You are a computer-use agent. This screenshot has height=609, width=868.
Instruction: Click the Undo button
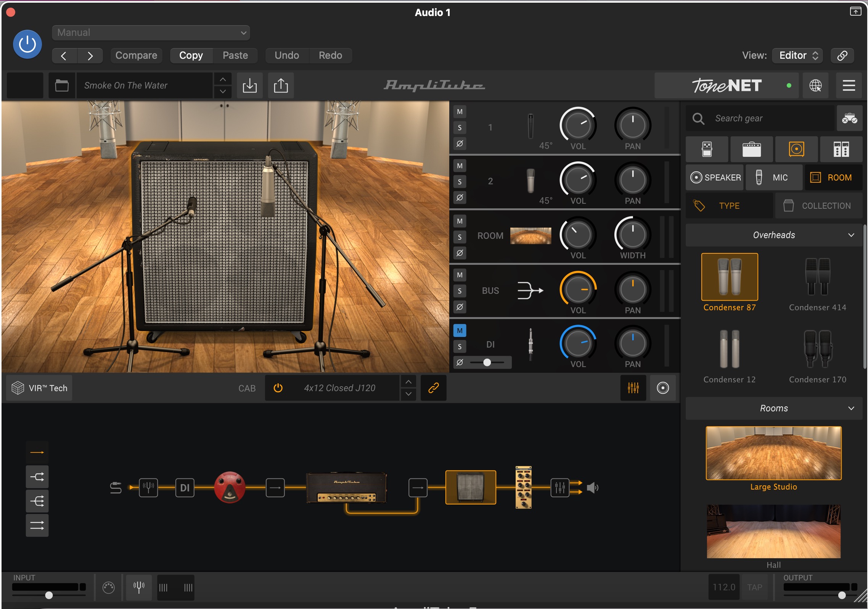point(286,56)
